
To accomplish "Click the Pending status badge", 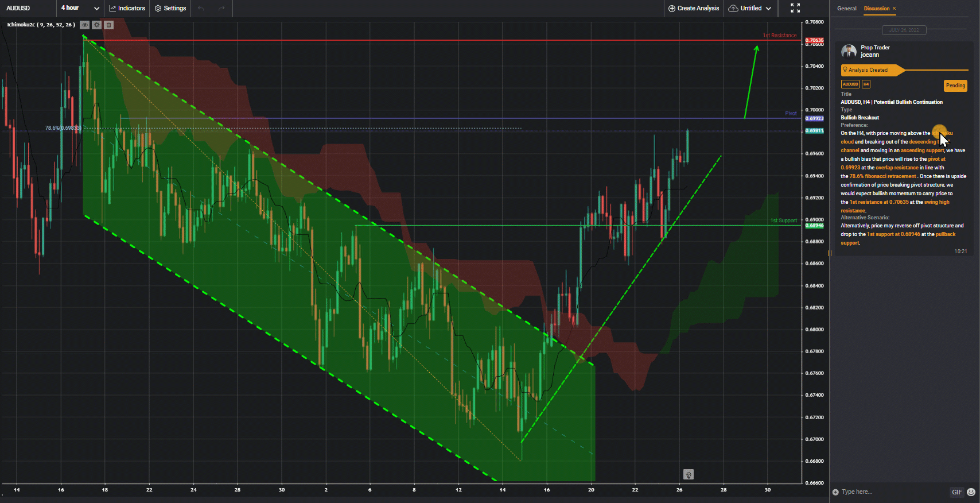I will [x=955, y=86].
